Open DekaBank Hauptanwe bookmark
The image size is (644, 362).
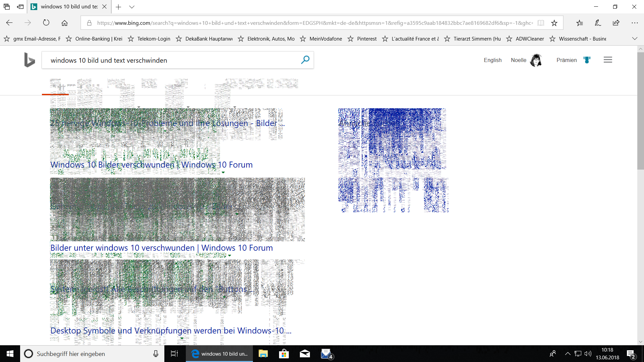pos(204,39)
